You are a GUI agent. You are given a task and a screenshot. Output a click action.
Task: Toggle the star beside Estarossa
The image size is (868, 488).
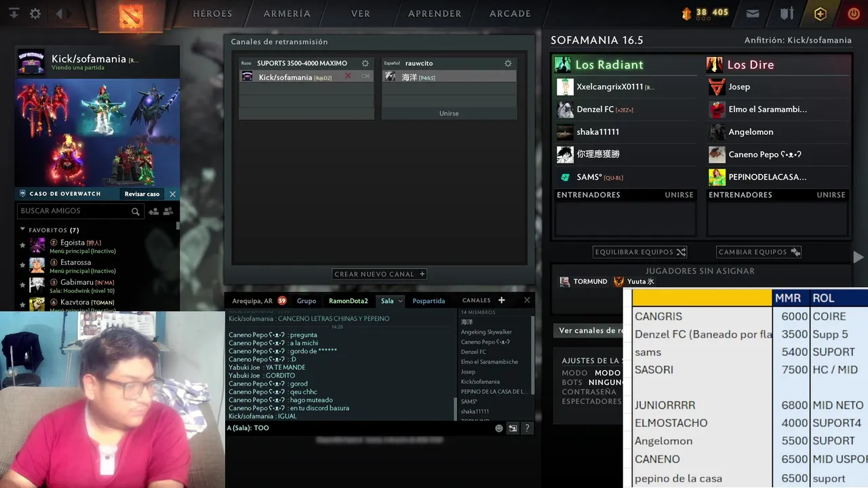tap(22, 265)
